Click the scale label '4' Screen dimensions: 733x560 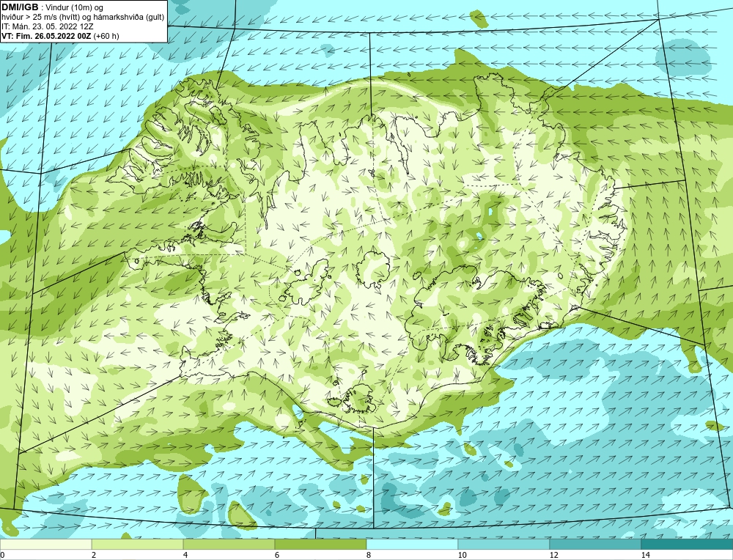[x=185, y=555]
